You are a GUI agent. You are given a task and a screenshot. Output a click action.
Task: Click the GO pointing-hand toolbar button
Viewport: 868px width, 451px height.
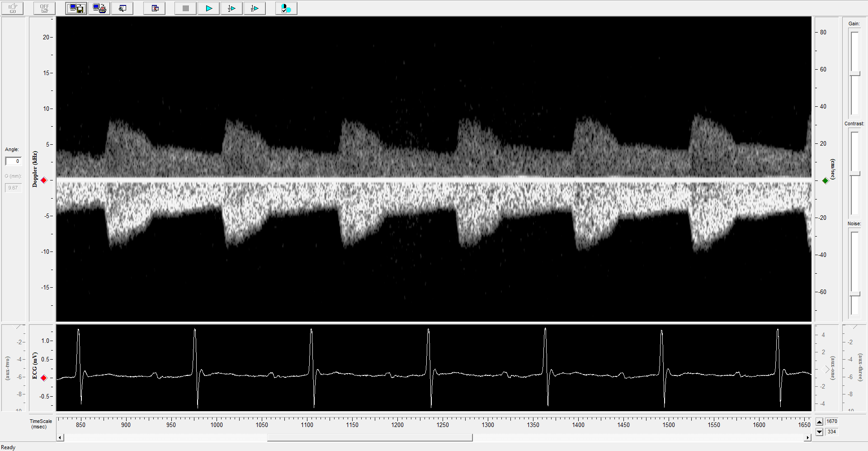(13, 8)
